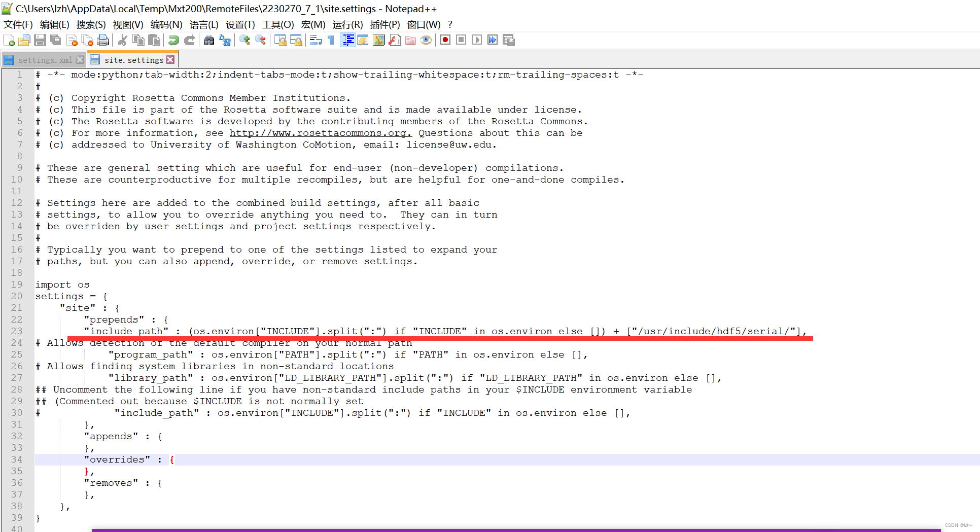Save all open files
The height and width of the screenshot is (532, 980).
56,40
